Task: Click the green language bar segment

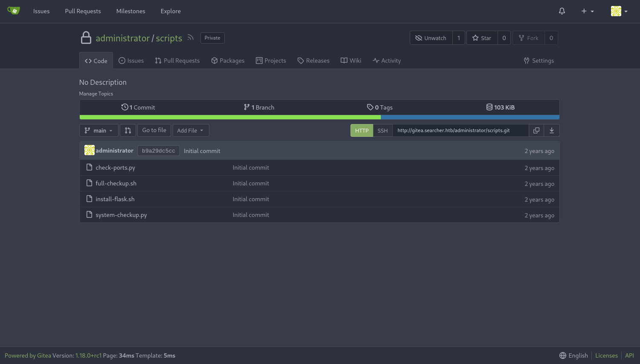Action: point(230,117)
